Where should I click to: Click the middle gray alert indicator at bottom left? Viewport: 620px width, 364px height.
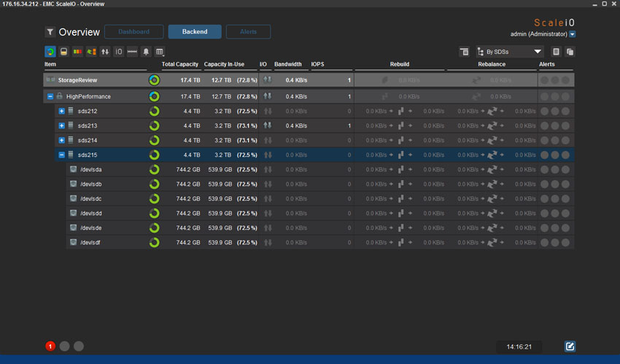[64, 346]
